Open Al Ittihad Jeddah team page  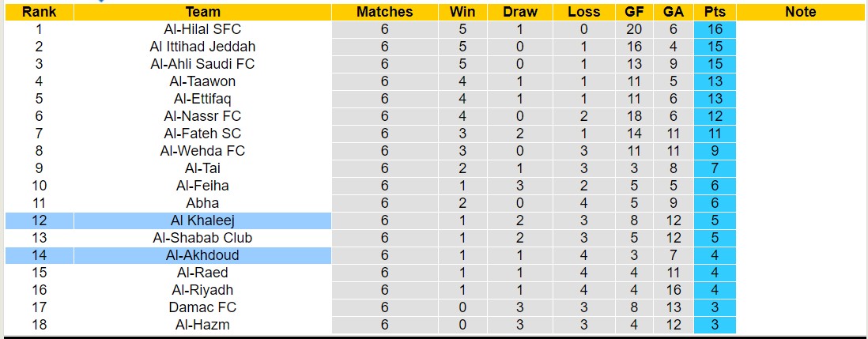click(202, 47)
